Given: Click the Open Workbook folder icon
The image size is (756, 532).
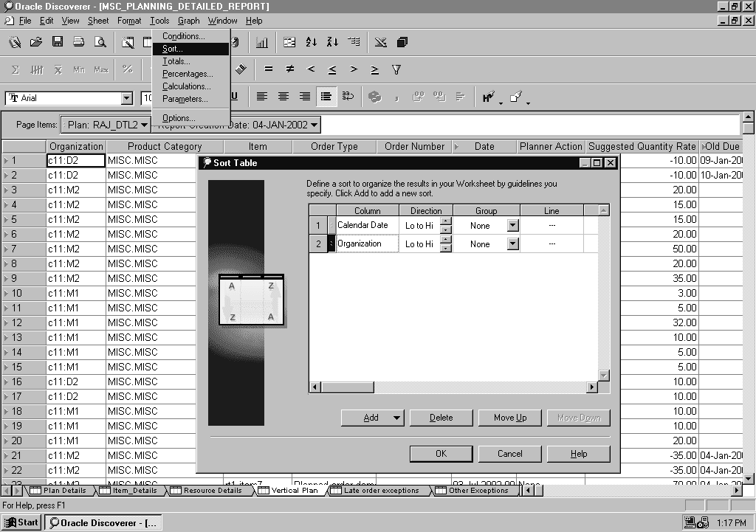Looking at the screenshot, I should click(x=35, y=42).
